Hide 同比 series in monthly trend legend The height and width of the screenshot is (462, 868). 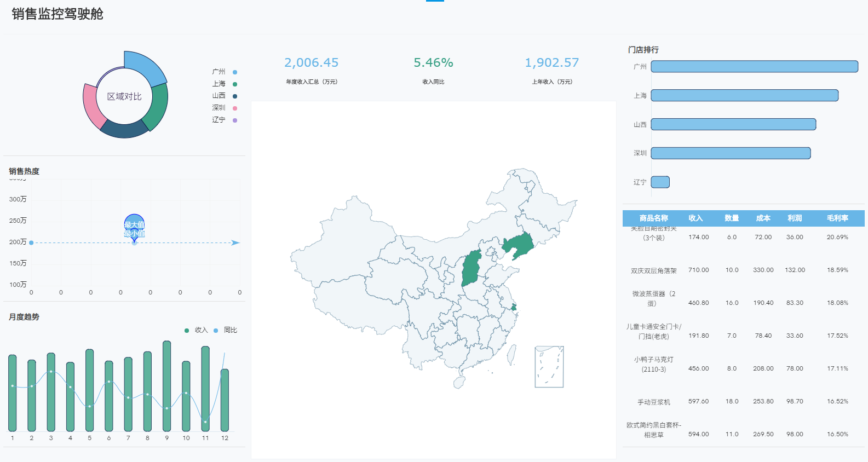point(225,330)
